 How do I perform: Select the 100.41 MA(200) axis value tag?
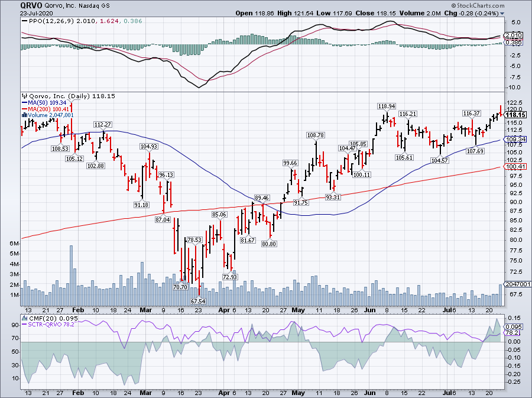pos(515,167)
